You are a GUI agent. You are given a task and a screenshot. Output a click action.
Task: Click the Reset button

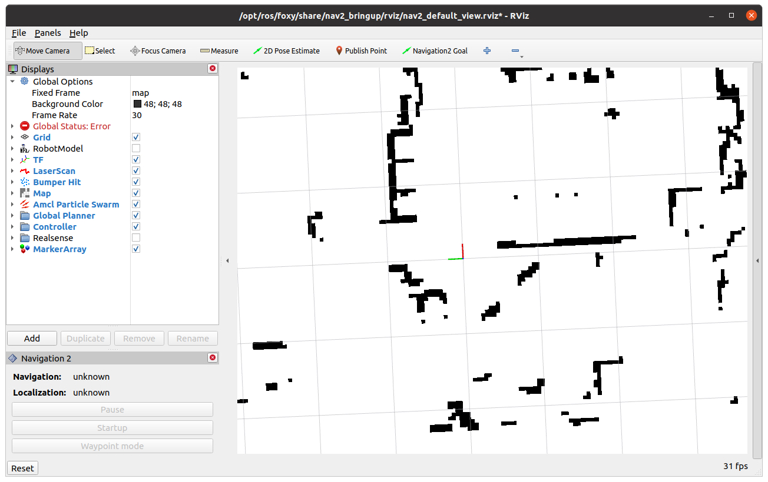tap(23, 468)
